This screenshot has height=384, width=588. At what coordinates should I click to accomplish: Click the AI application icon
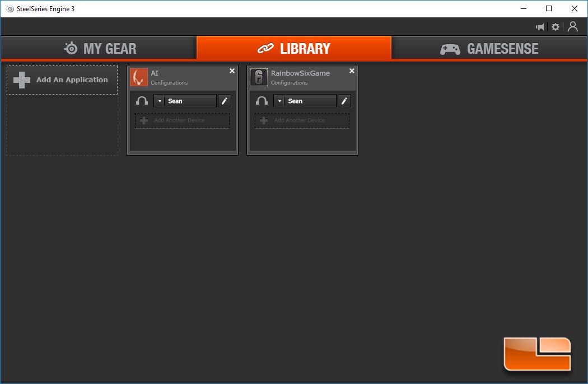(x=139, y=77)
